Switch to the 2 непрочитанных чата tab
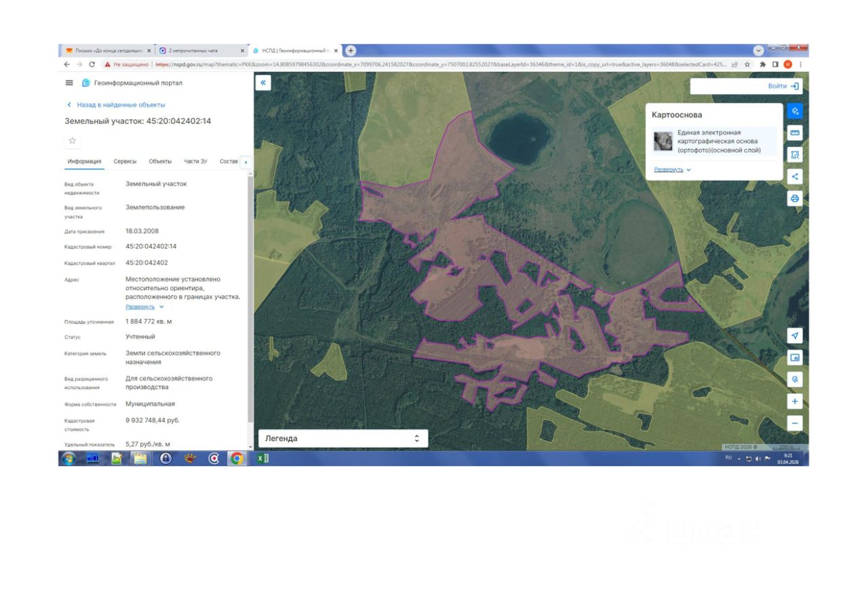Image resolution: width=868 pixels, height=614 pixels. pos(201,50)
